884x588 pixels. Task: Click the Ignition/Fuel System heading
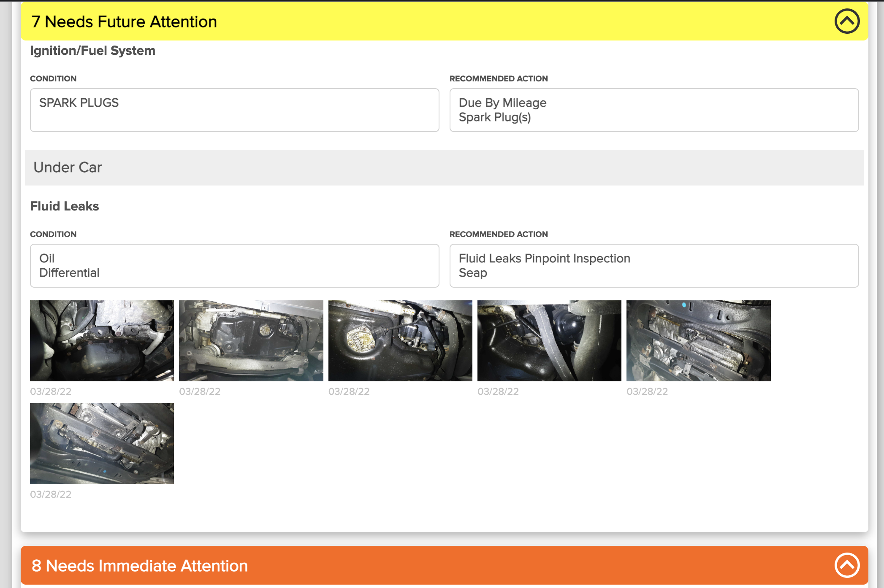point(92,51)
